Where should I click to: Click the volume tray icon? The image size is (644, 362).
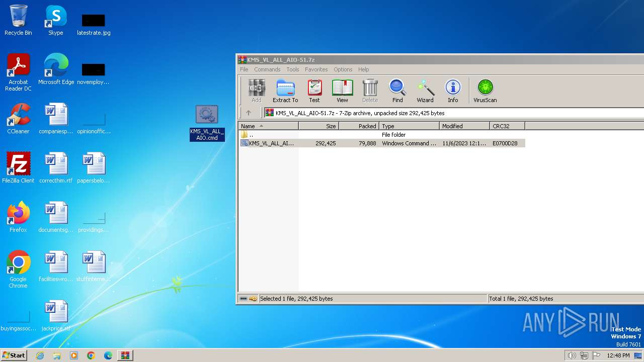(572, 355)
